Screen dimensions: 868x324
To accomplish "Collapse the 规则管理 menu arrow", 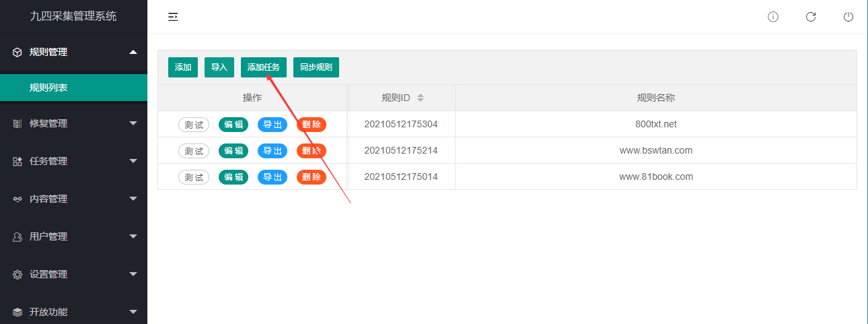I will click(x=133, y=52).
